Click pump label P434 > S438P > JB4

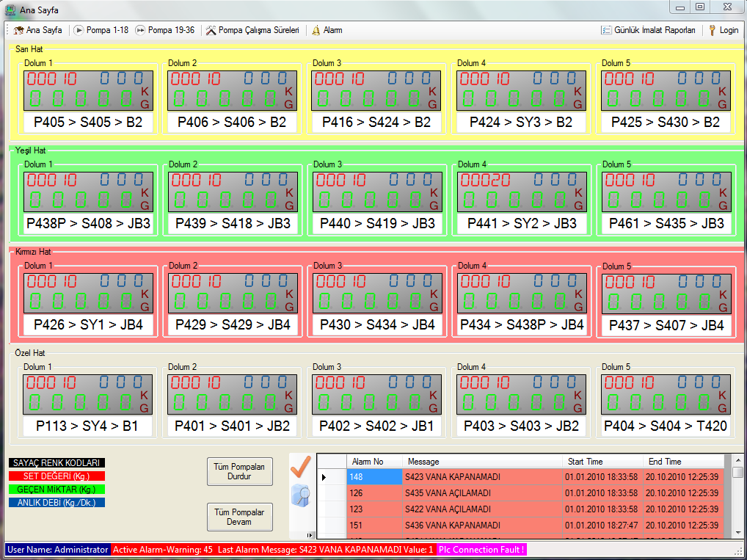click(x=522, y=325)
